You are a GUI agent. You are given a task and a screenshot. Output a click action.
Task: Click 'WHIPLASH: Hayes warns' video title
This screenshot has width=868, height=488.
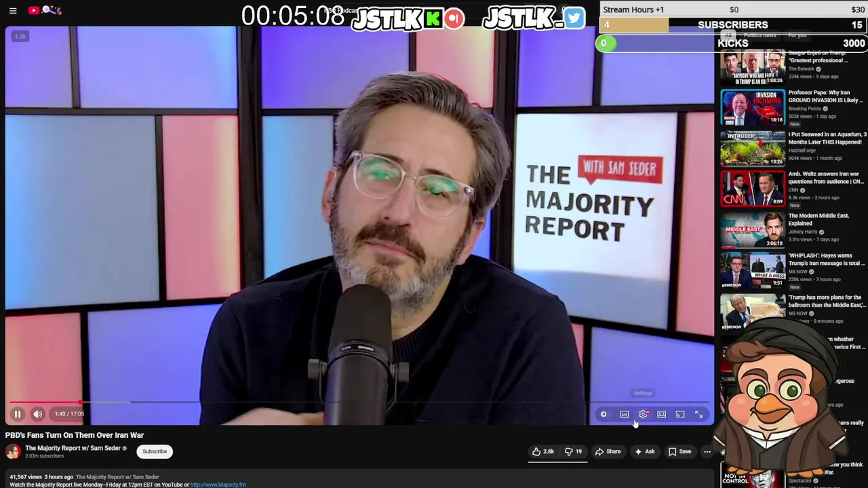click(x=827, y=259)
